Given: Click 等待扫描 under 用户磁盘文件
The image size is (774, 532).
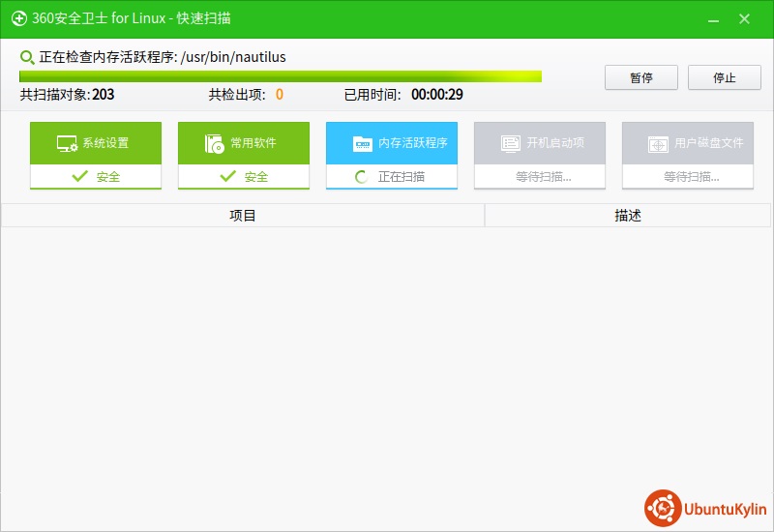Looking at the screenshot, I should tap(691, 177).
